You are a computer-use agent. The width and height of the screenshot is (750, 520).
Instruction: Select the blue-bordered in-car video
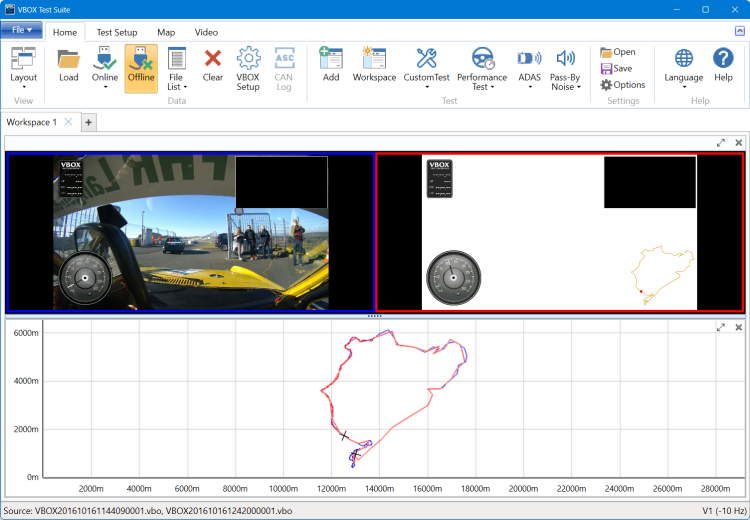190,232
